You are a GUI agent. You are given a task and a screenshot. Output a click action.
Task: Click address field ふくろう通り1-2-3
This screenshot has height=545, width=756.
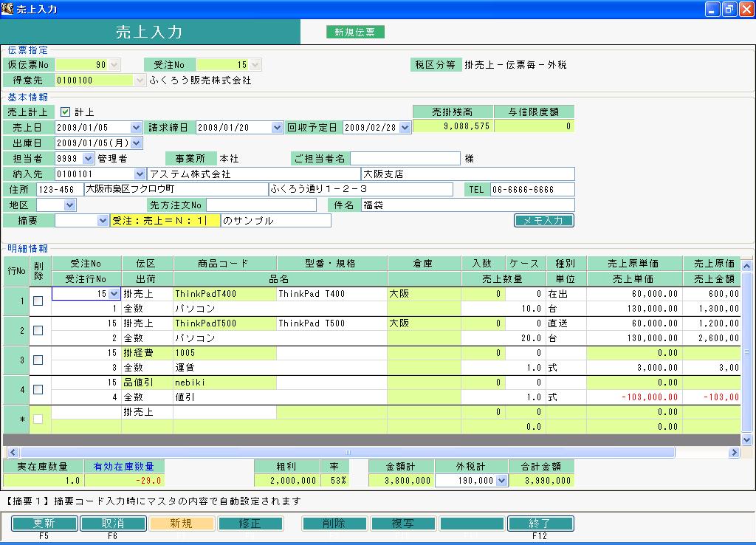click(x=360, y=190)
